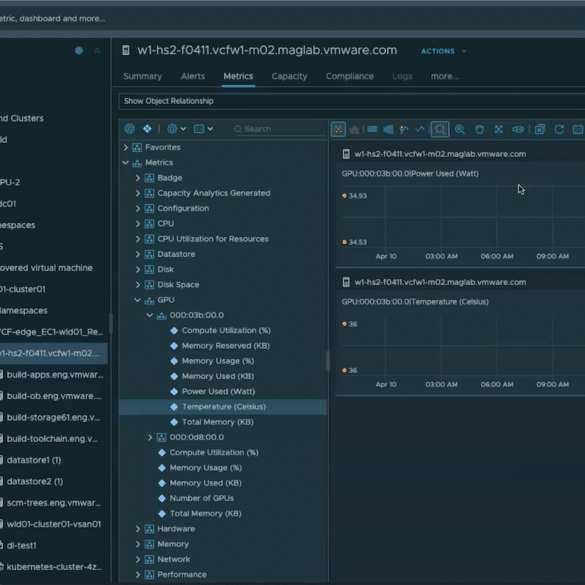Collapse the left sidebar with double chevron icon

(x=97, y=51)
